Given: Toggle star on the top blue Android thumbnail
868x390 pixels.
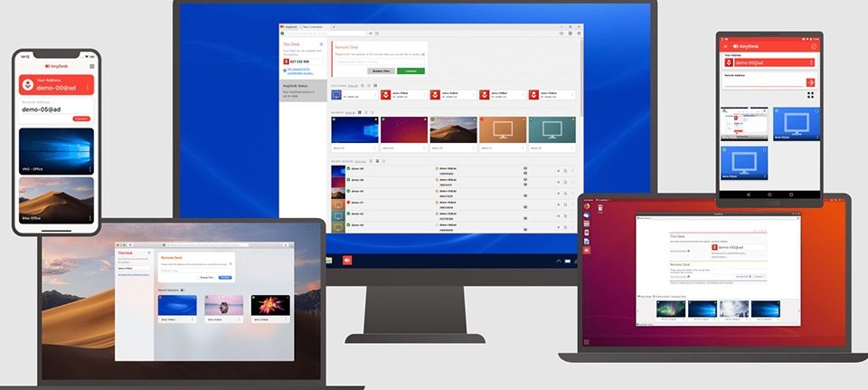Looking at the screenshot, I should [x=817, y=110].
